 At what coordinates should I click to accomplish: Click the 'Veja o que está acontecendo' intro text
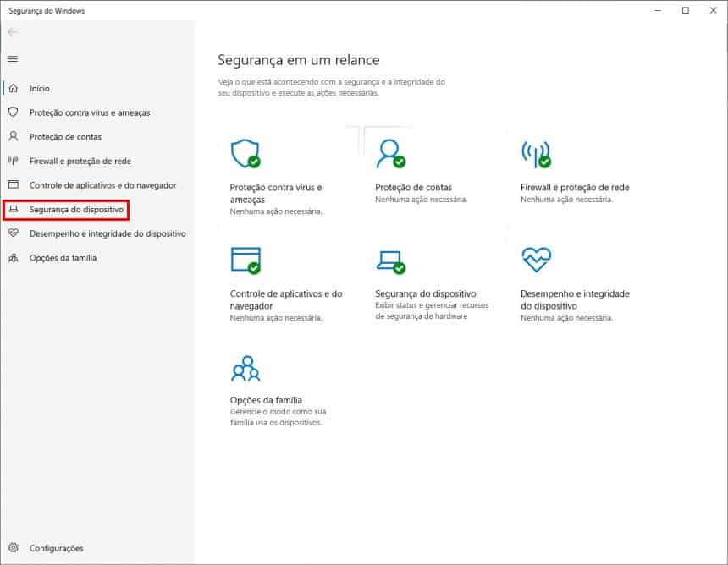coord(332,87)
